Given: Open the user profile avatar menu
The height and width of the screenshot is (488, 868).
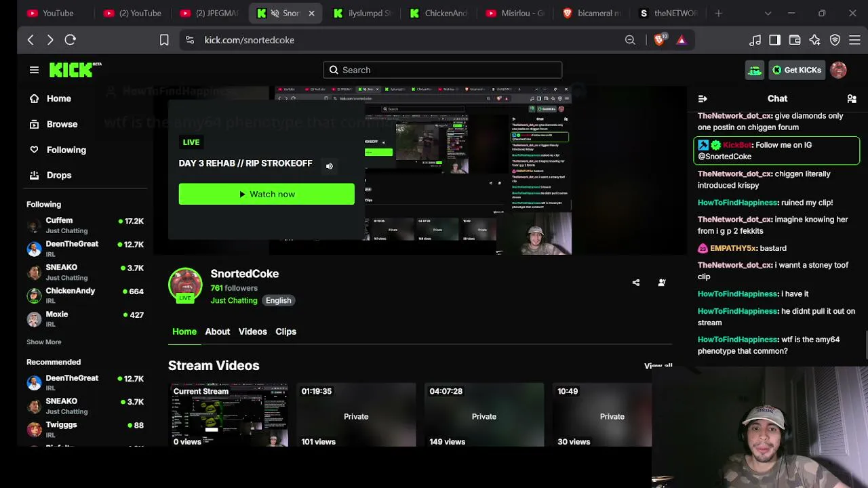Looking at the screenshot, I should (x=838, y=70).
